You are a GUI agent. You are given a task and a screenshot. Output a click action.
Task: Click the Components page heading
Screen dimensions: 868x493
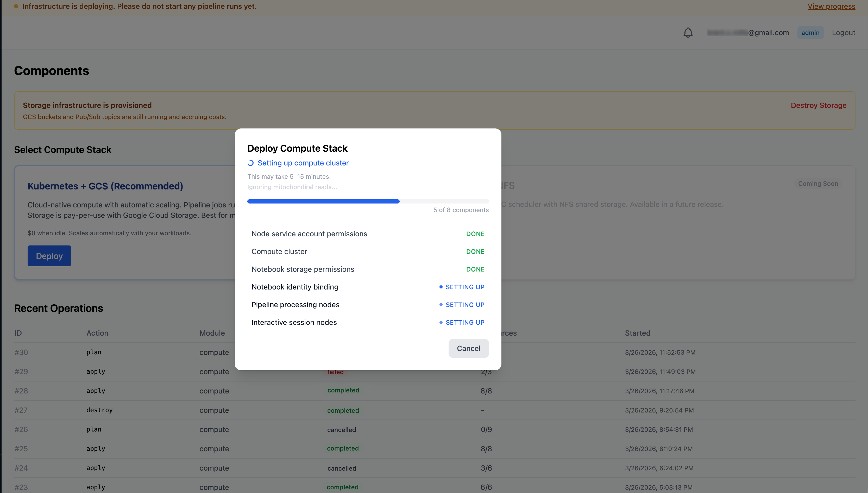click(x=51, y=71)
